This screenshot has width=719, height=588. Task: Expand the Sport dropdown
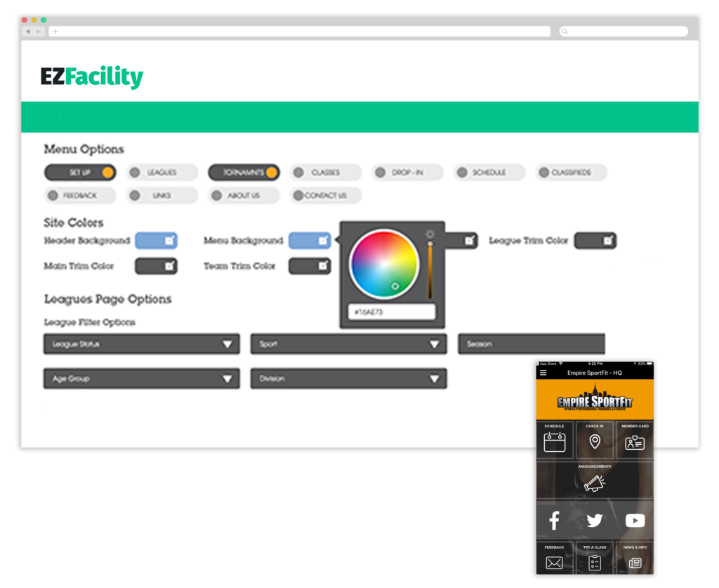pos(348,344)
